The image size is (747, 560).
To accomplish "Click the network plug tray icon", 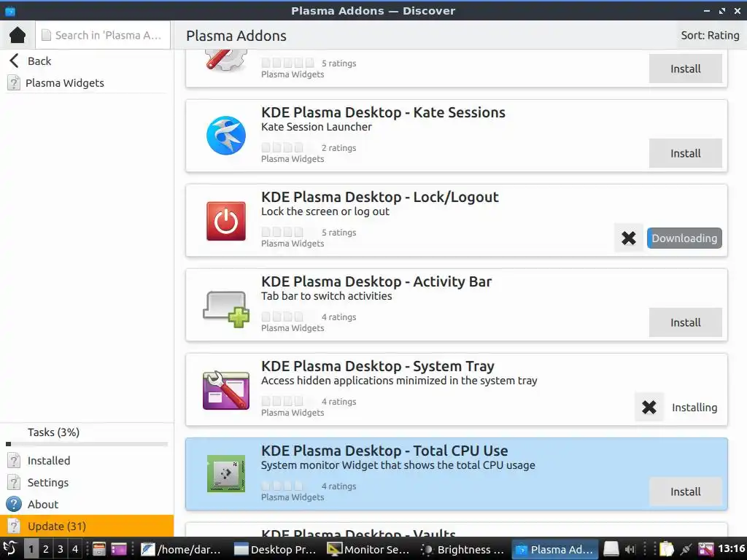I will (686, 549).
